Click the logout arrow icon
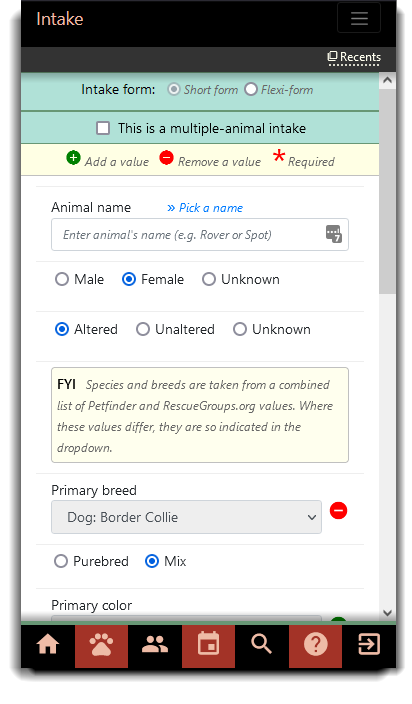The width and height of the screenshot is (412, 704). [369, 645]
